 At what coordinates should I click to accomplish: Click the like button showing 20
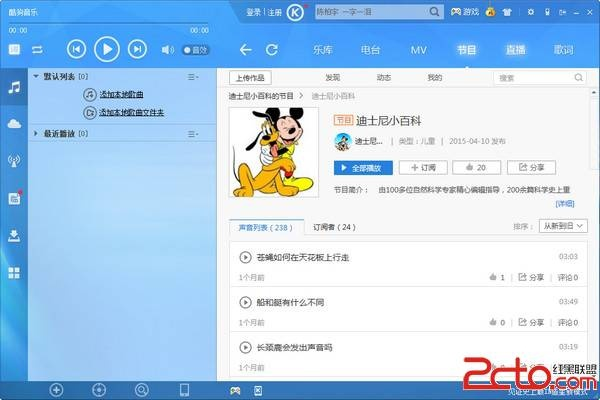[476, 168]
